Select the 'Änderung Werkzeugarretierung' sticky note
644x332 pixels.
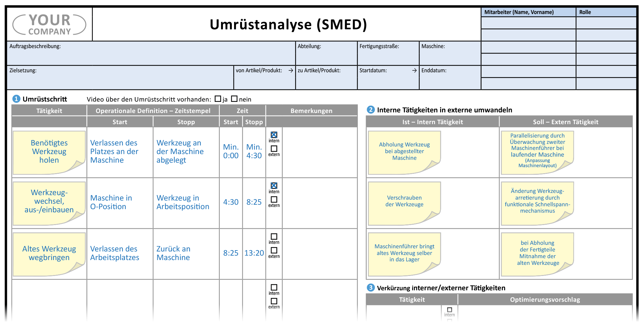(x=537, y=203)
